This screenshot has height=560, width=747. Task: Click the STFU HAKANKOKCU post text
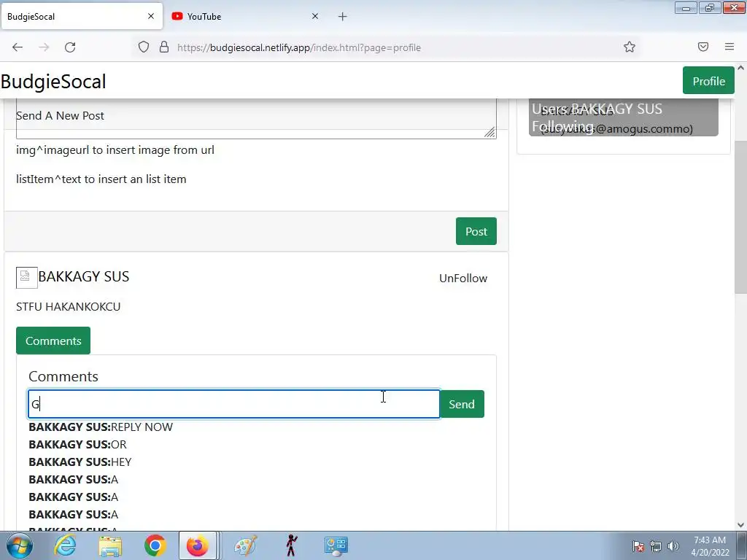pyautogui.click(x=68, y=307)
